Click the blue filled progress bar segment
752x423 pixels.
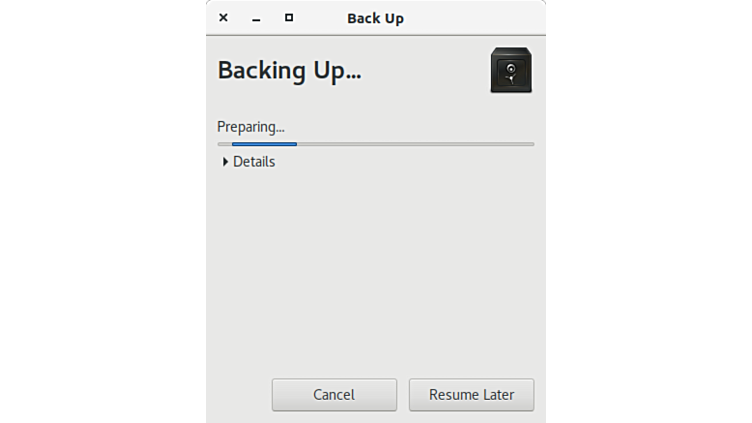pyautogui.click(x=264, y=144)
